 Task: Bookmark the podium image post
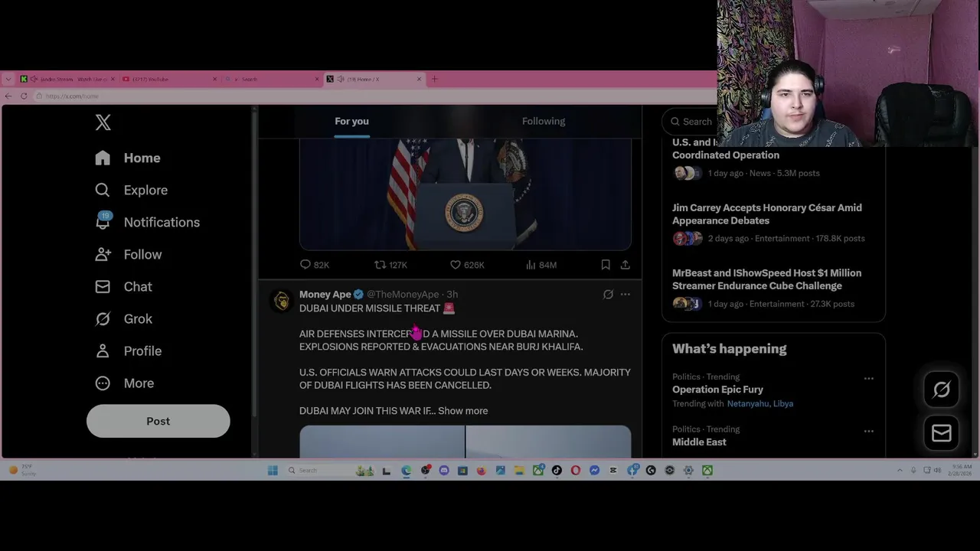(605, 265)
